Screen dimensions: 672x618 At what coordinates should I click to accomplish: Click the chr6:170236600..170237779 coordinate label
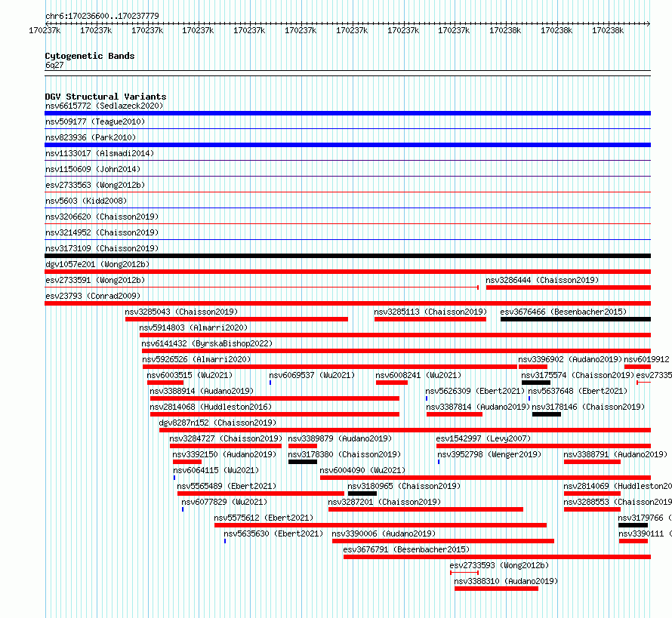102,16
